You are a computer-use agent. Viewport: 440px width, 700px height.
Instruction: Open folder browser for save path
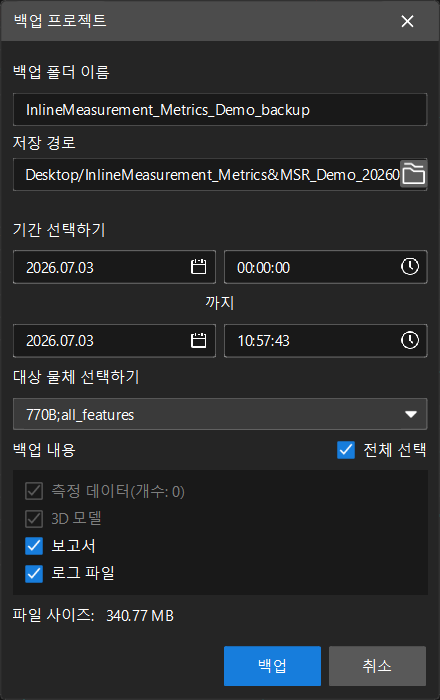(414, 174)
